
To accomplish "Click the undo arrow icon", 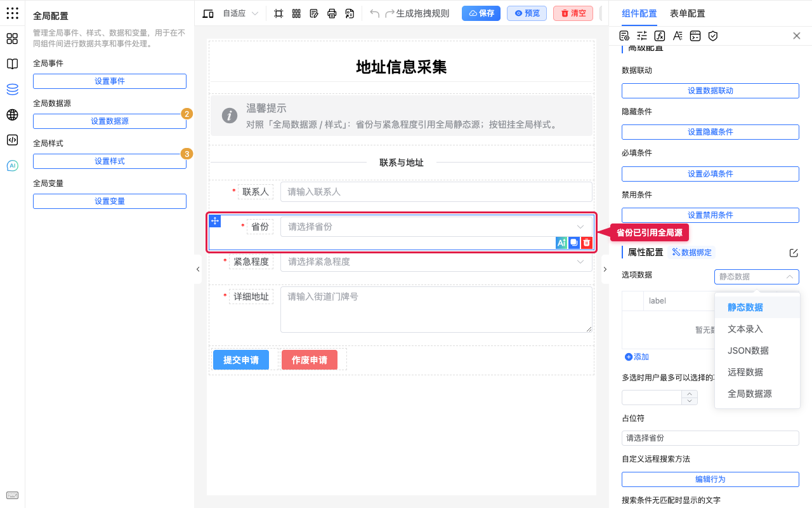I will pyautogui.click(x=375, y=13).
